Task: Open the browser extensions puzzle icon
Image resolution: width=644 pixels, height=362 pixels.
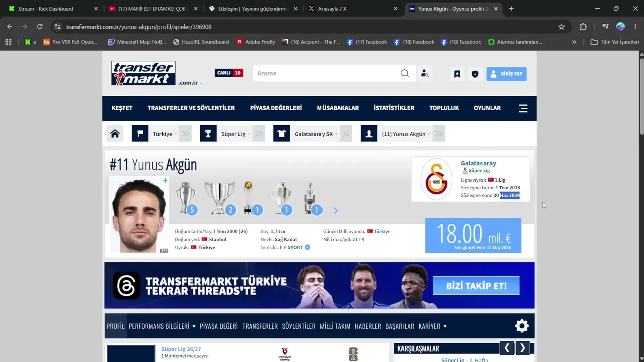Action: coord(583,27)
